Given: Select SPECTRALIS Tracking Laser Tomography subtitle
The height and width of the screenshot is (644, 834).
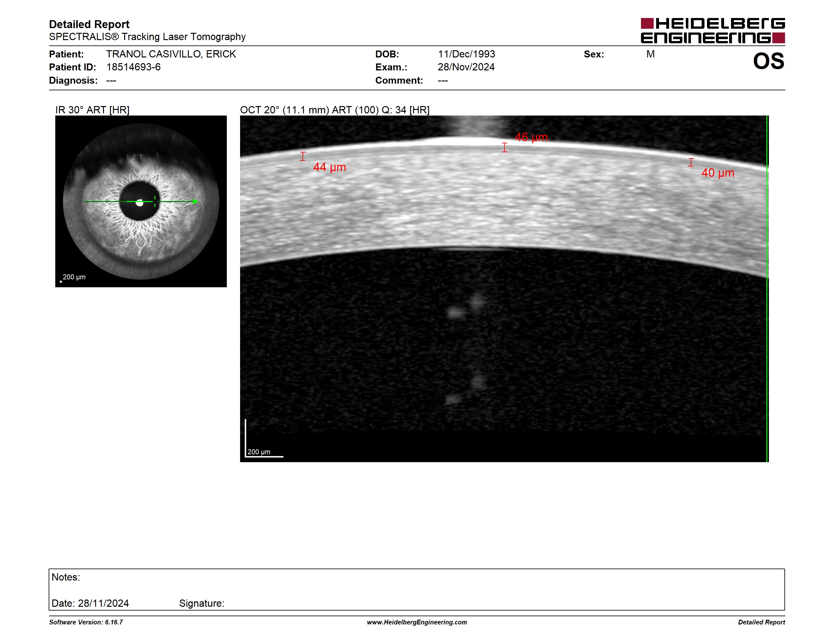Looking at the screenshot, I should click(x=147, y=37).
